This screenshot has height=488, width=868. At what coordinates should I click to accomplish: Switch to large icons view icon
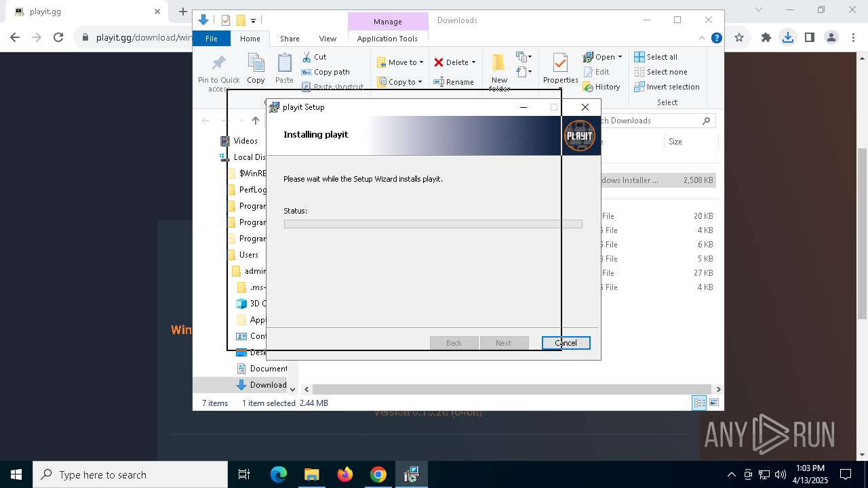point(713,403)
